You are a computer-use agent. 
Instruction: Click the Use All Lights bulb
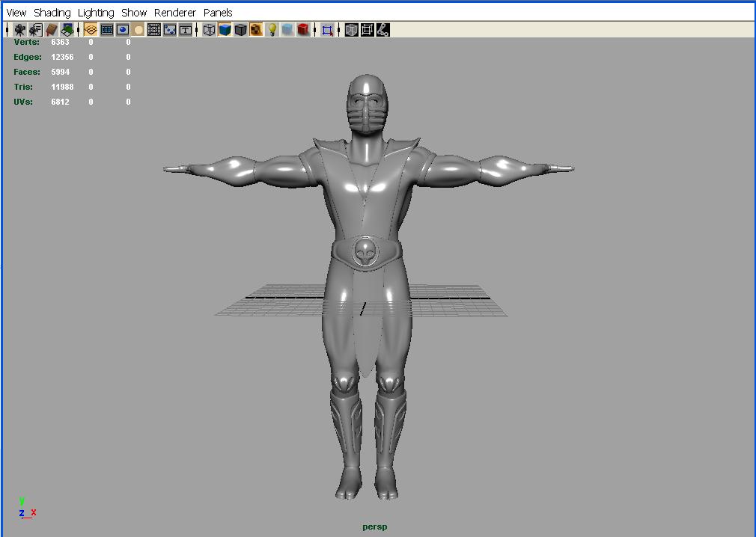272,30
